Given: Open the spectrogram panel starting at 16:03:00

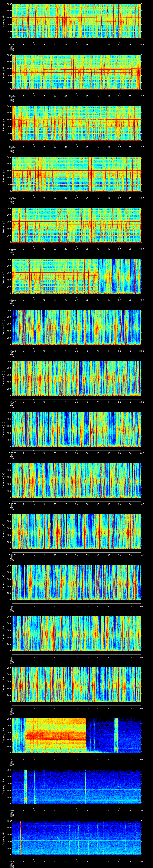Looking at the screenshot, I should [77, 123].
